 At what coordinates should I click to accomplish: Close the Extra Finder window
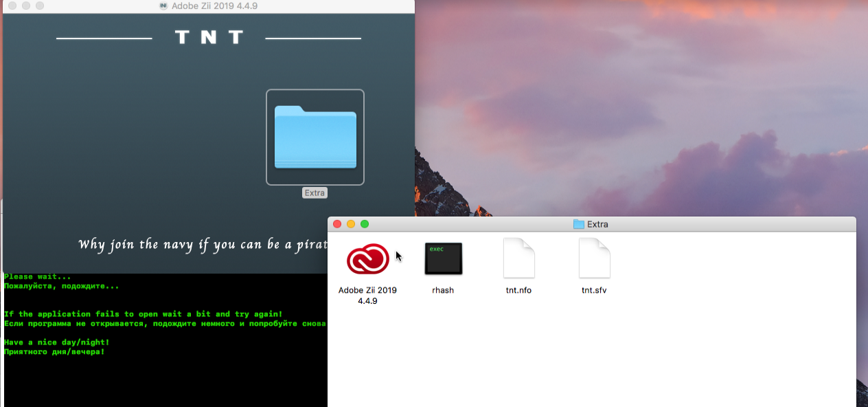(337, 224)
